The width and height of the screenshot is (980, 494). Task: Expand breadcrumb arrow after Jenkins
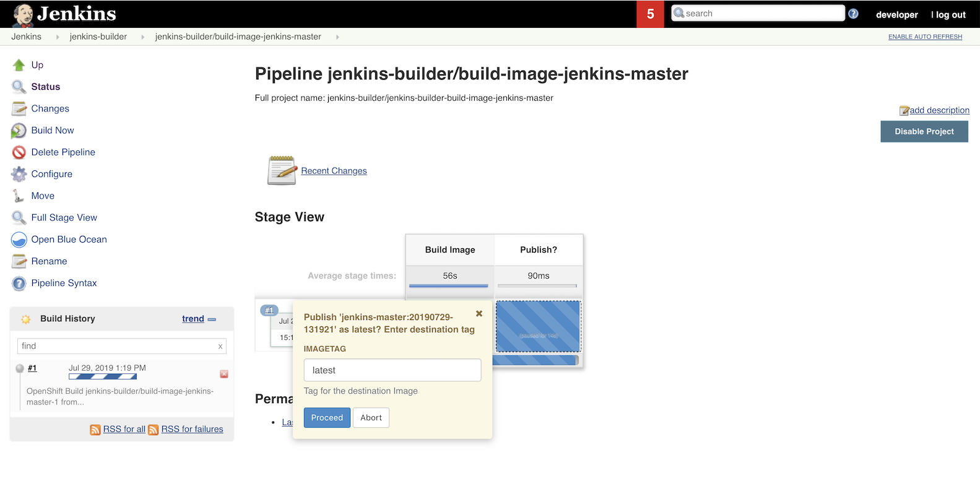58,37
